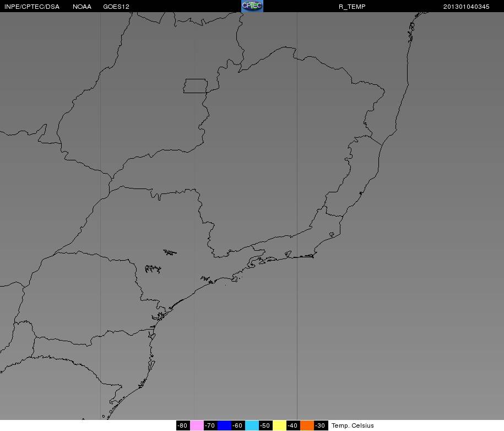The width and height of the screenshot is (504, 431).
Task: Click the NOAA label in header
Action: coord(82,7)
